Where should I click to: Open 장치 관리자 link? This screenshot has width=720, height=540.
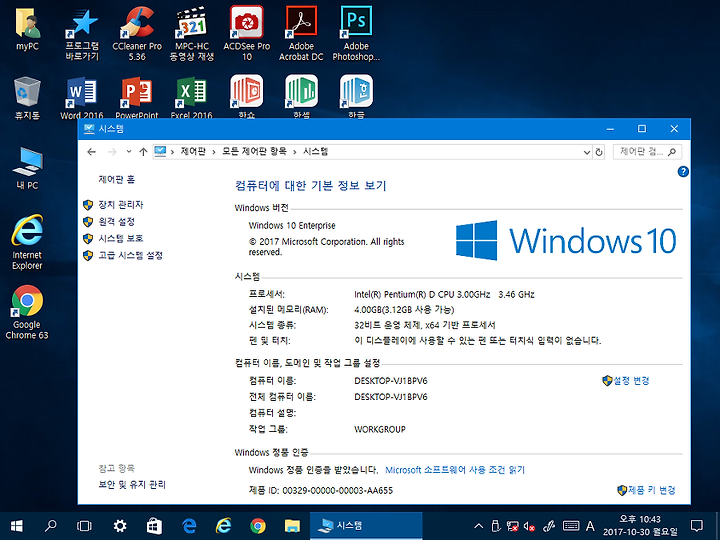[121, 205]
